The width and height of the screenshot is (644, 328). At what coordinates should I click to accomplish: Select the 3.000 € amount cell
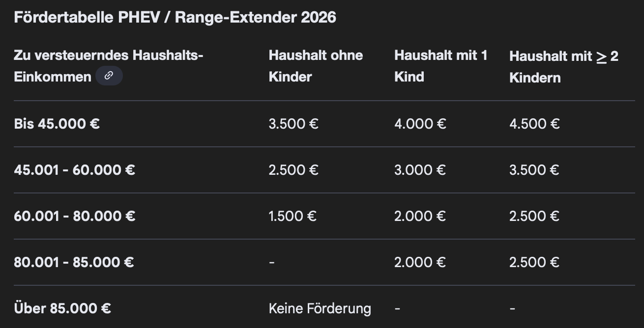(x=420, y=170)
